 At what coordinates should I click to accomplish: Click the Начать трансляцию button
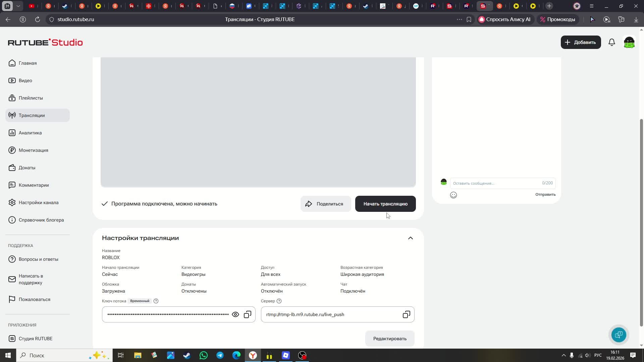(385, 203)
